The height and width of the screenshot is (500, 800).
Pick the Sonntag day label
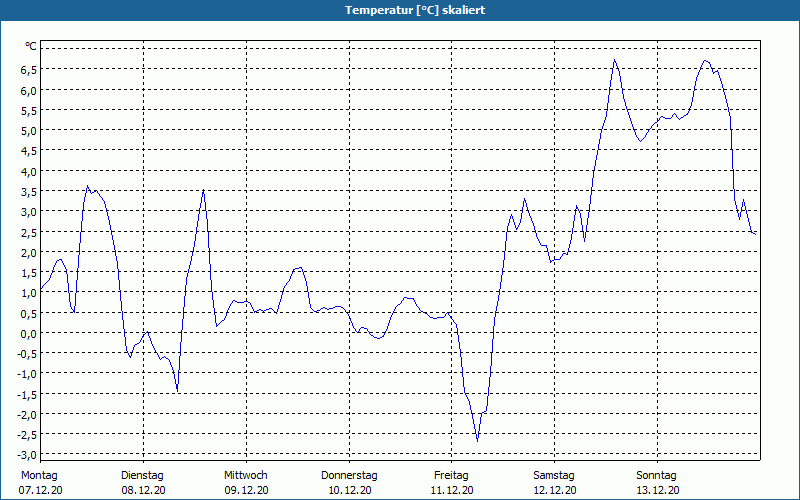656,476
